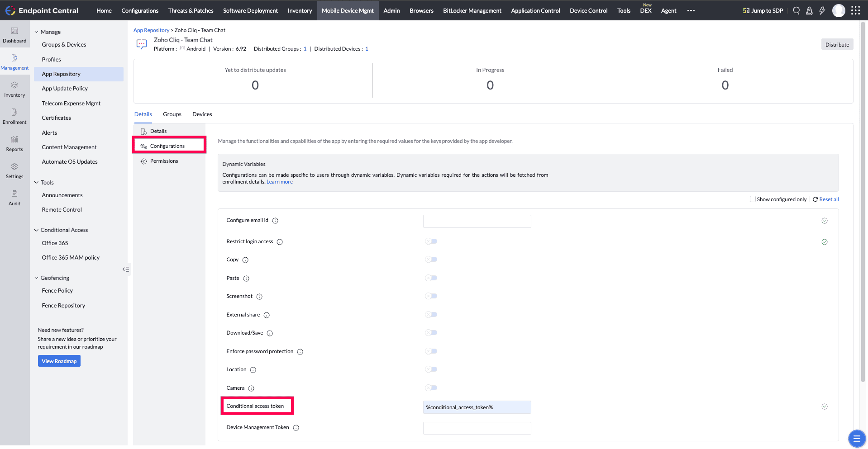Screen dimensions: 868x449
Task: Click the Conditional access token field
Action: click(x=477, y=407)
